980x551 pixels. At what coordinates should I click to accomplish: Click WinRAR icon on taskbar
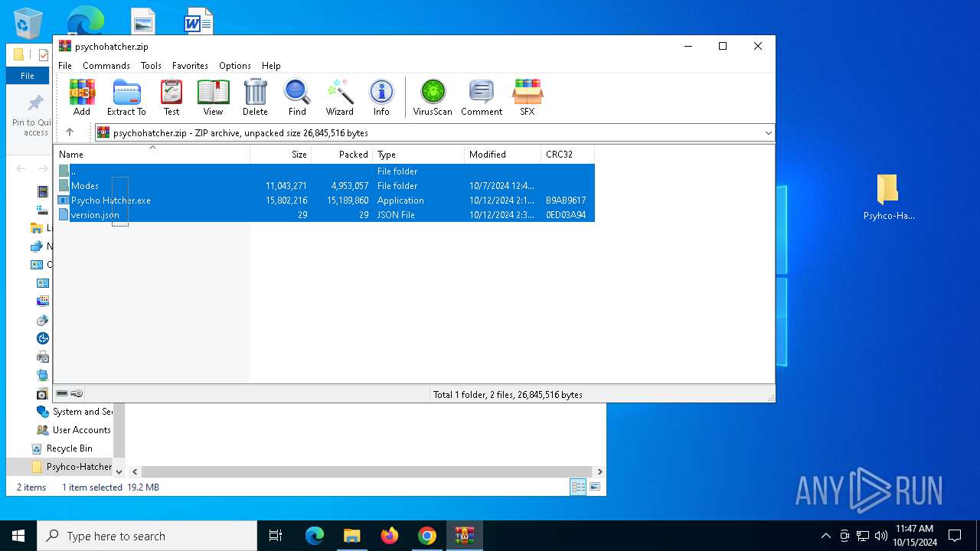(x=465, y=536)
